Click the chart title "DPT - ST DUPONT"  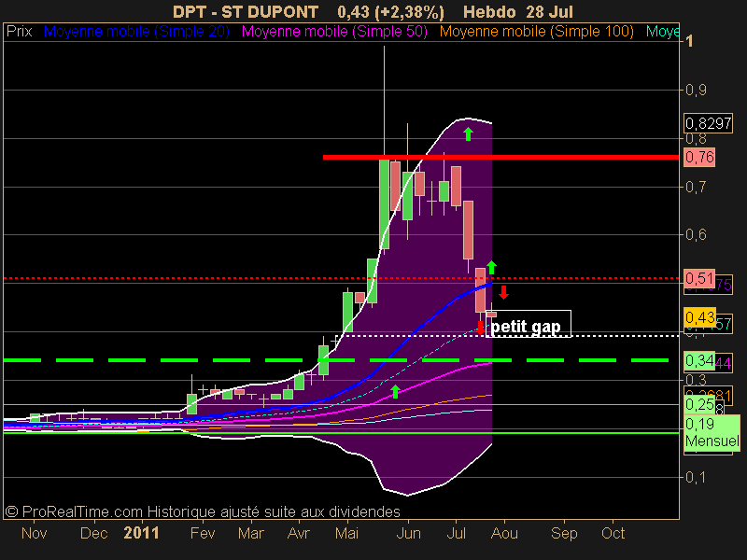246,12
